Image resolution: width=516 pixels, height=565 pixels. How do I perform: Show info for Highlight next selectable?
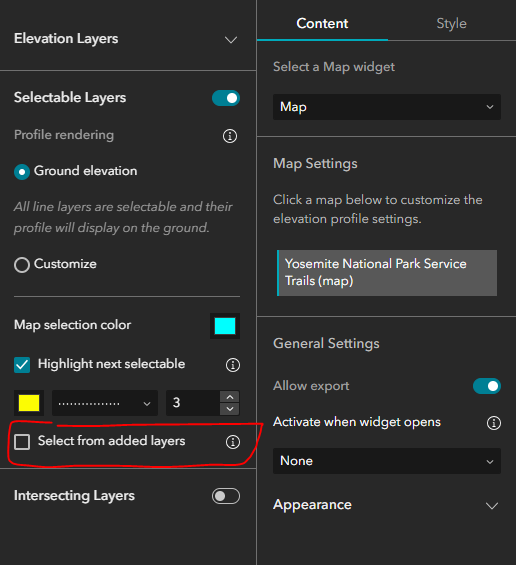tap(233, 365)
